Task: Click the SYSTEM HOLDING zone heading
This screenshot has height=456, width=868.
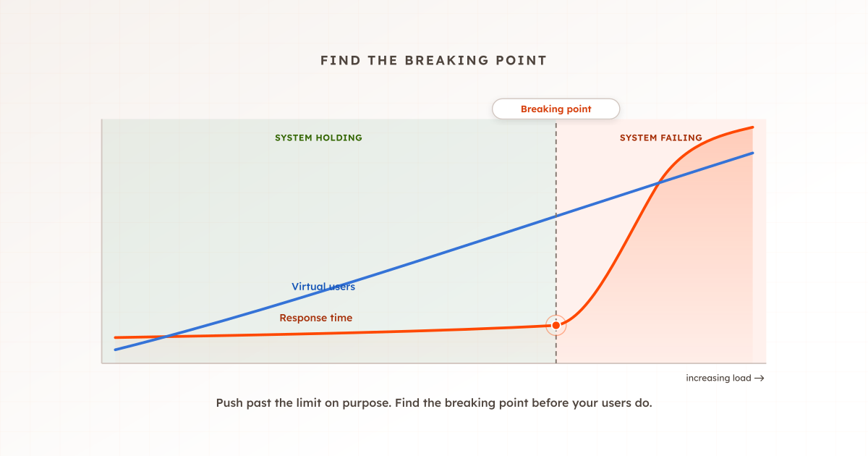Action: click(x=318, y=138)
